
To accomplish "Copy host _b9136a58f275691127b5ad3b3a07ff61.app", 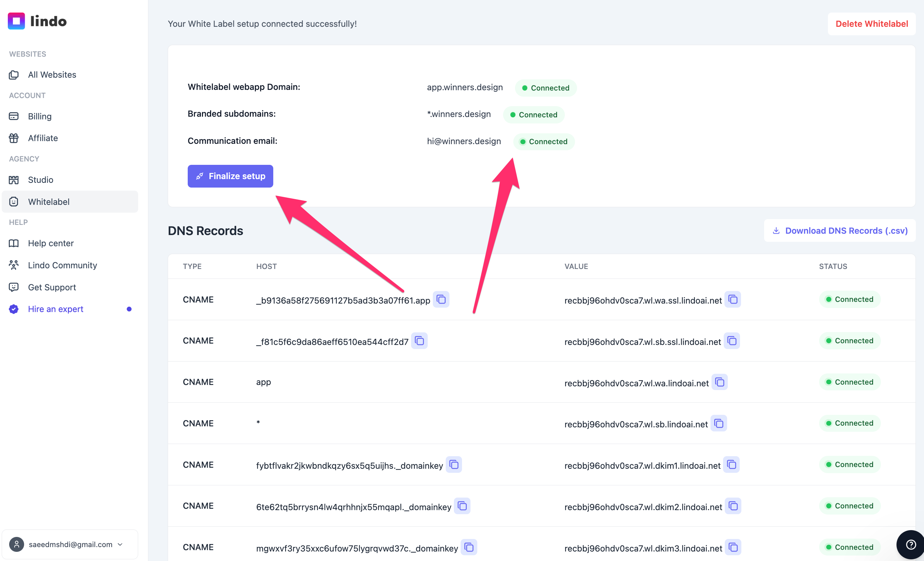I will [441, 299].
